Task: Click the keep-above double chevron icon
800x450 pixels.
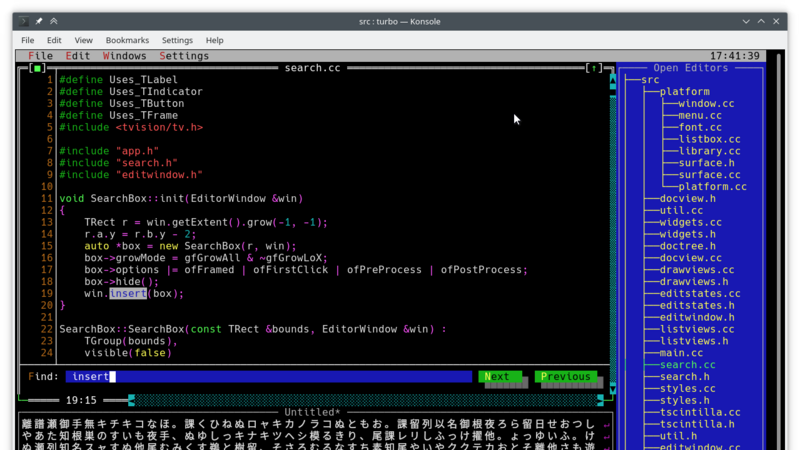Action: click(x=54, y=21)
